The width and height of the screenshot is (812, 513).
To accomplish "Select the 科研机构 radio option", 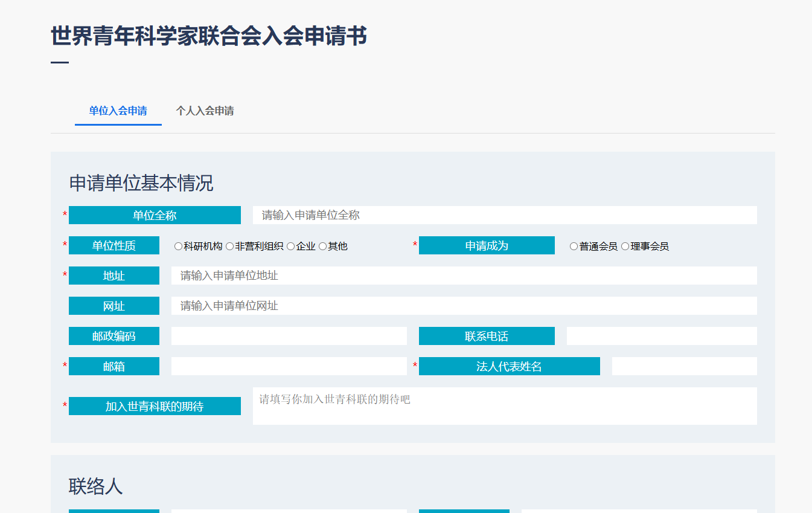I will pos(178,247).
